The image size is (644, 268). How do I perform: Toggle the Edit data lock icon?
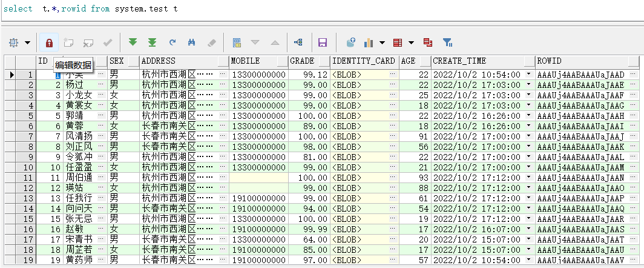pos(49,42)
